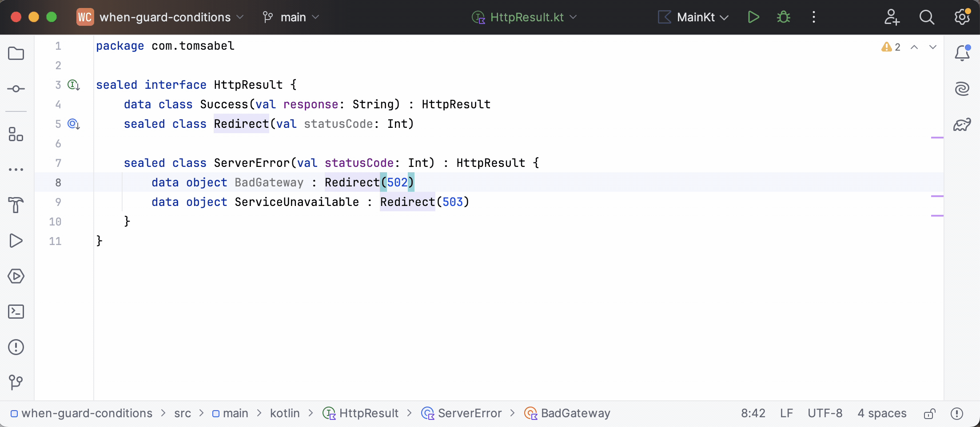Open Code With Me add-user icon
This screenshot has height=427, width=980.
click(892, 17)
